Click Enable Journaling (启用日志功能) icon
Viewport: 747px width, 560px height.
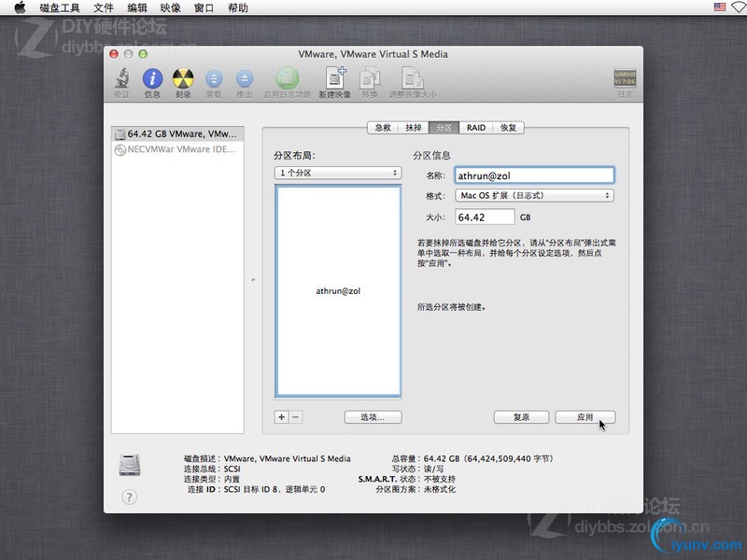(x=287, y=78)
